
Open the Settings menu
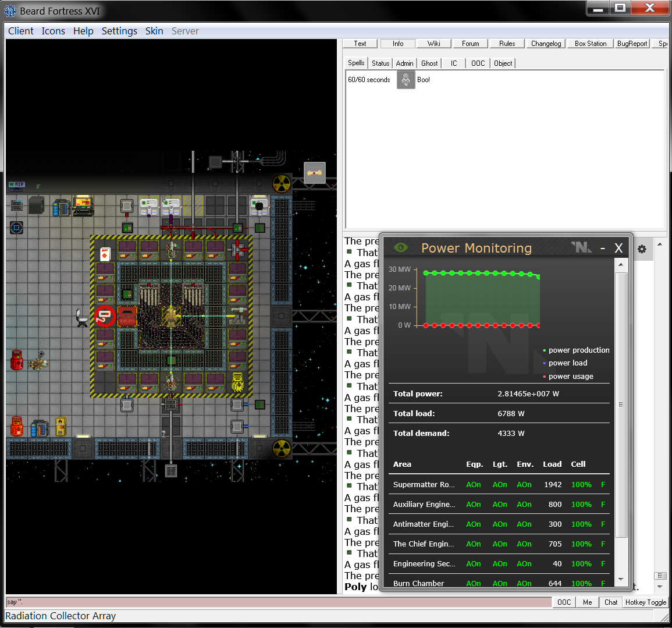pyautogui.click(x=119, y=31)
